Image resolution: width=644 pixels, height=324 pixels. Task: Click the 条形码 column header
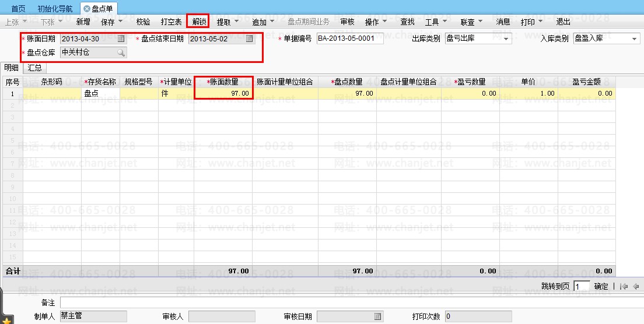52,82
